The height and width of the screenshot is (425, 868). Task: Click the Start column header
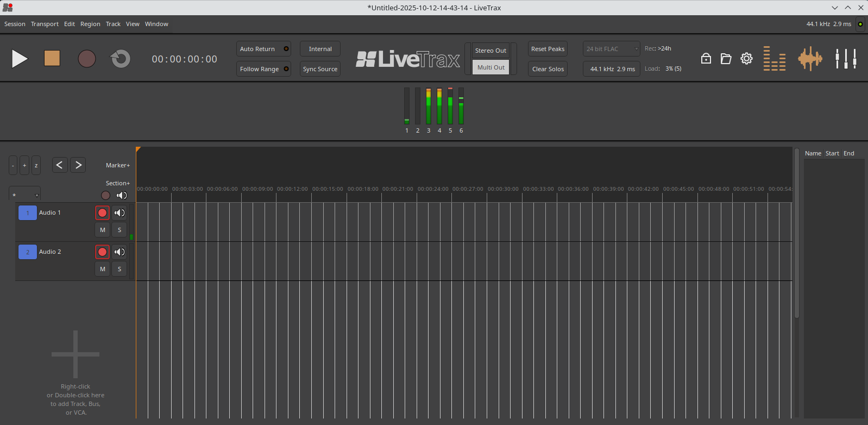832,153
